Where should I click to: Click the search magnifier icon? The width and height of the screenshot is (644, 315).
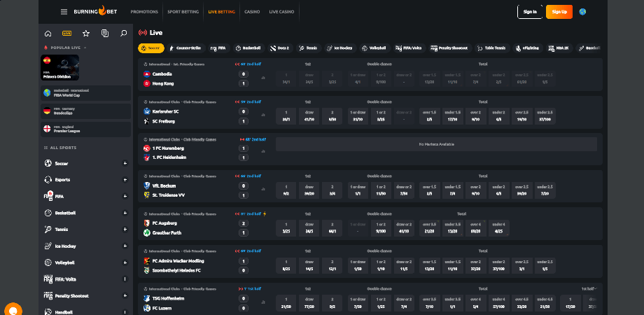(124, 33)
